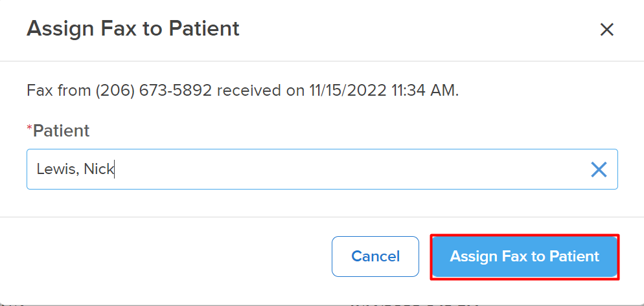Submit with the blue Assign Fax button
The height and width of the screenshot is (306, 644).
(525, 256)
